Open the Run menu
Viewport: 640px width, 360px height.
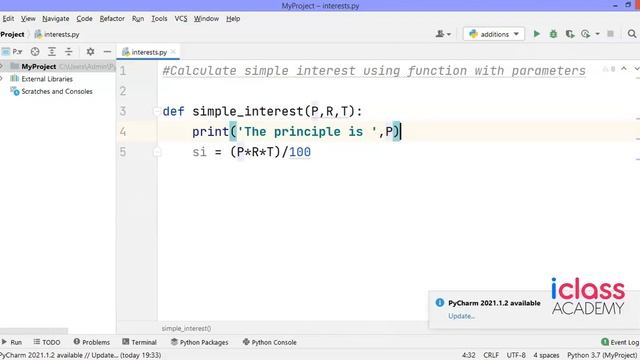138,19
